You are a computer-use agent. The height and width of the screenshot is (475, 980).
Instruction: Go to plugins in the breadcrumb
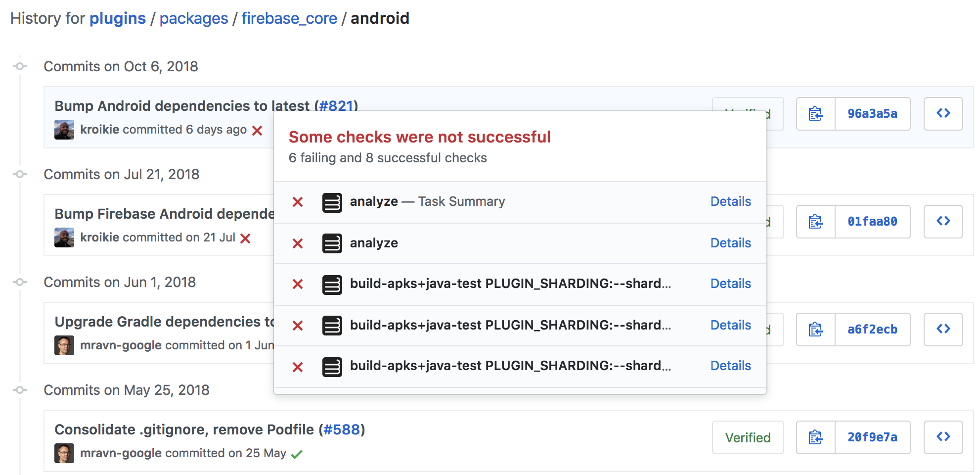(x=117, y=18)
